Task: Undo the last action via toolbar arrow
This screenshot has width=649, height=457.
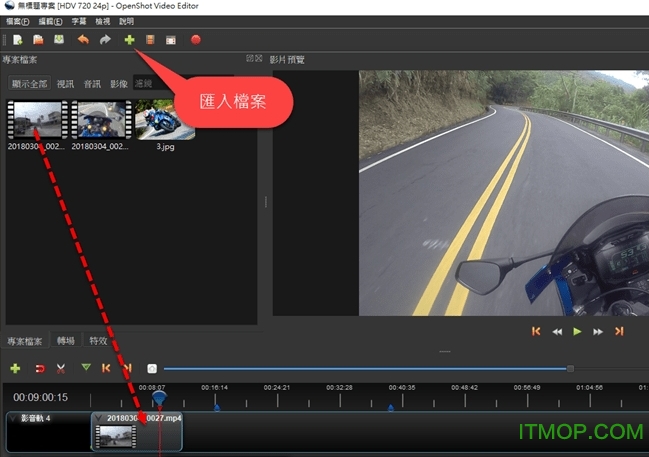Action: tap(83, 40)
